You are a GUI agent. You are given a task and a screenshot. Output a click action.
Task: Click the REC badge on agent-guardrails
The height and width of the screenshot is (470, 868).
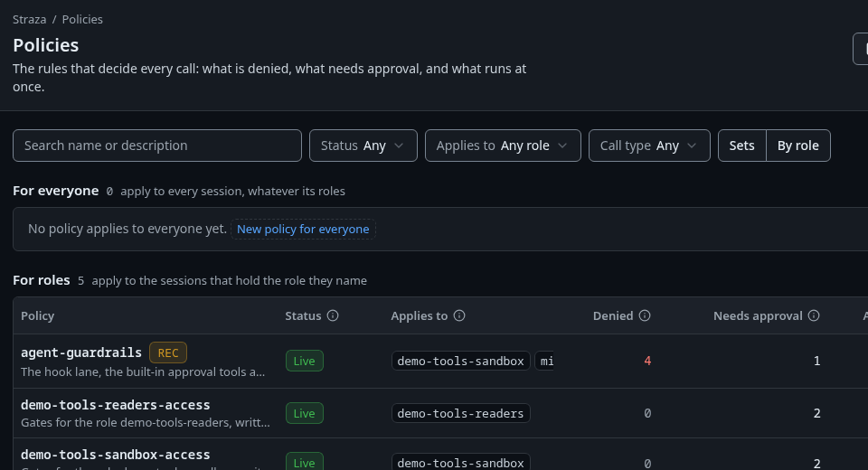pos(168,352)
